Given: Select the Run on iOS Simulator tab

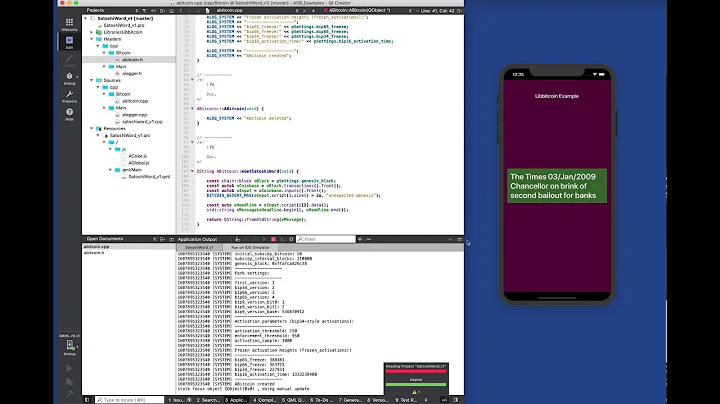Looking at the screenshot, I should point(250,247).
